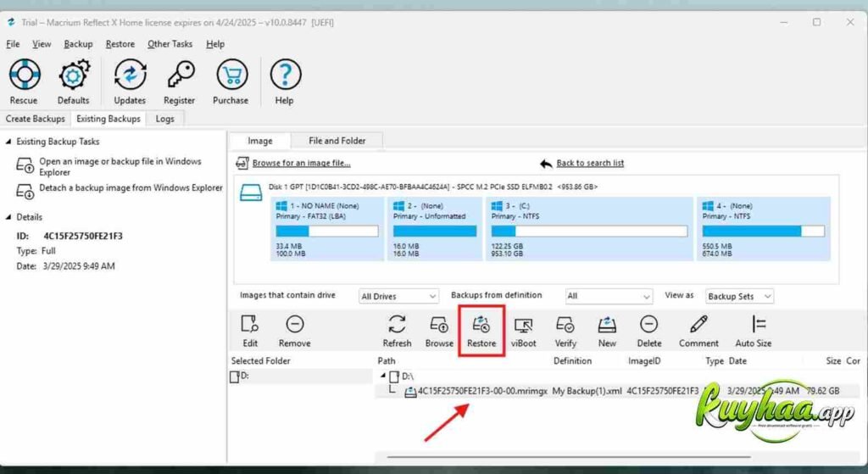Click Browse for an image file link
The image size is (868, 474).
[x=301, y=163]
